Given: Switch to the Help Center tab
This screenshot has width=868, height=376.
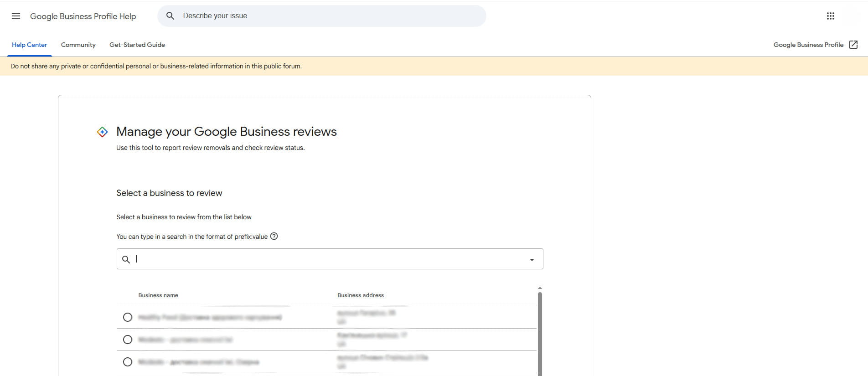Looking at the screenshot, I should (30, 45).
